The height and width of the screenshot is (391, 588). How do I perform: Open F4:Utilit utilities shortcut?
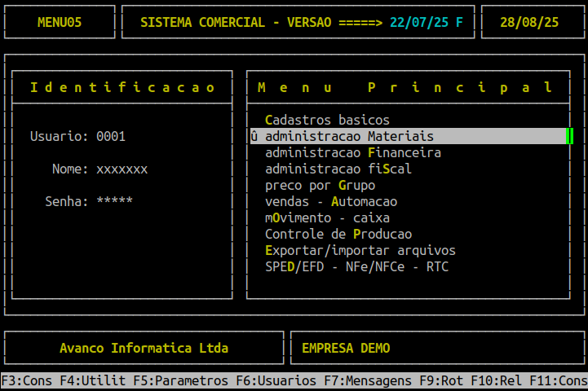pyautogui.click(x=93, y=380)
